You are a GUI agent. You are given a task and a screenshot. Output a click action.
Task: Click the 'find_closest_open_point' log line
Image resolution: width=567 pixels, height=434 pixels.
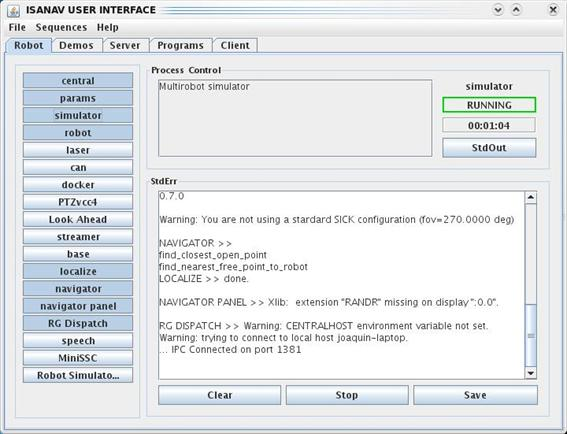(213, 255)
